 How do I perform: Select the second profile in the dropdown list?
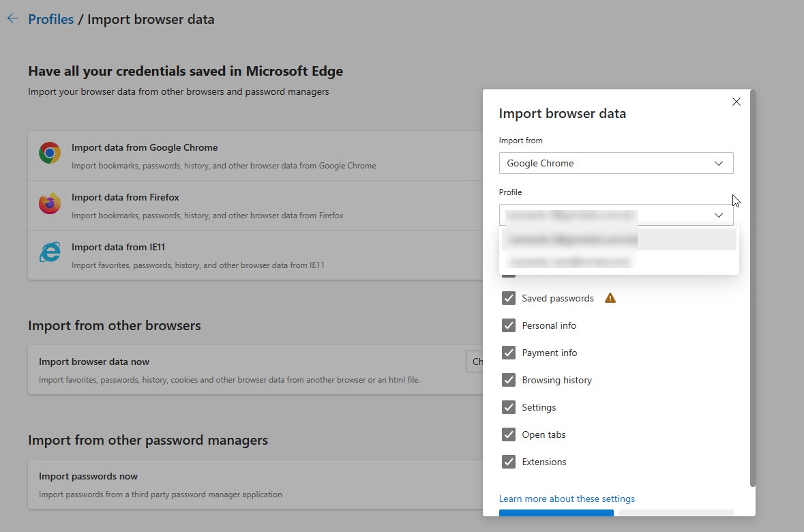619,261
